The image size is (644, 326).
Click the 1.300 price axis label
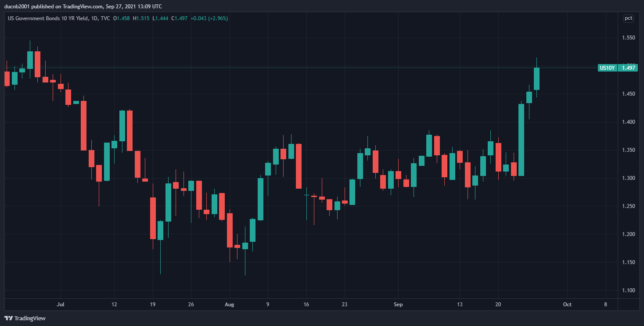click(x=629, y=178)
